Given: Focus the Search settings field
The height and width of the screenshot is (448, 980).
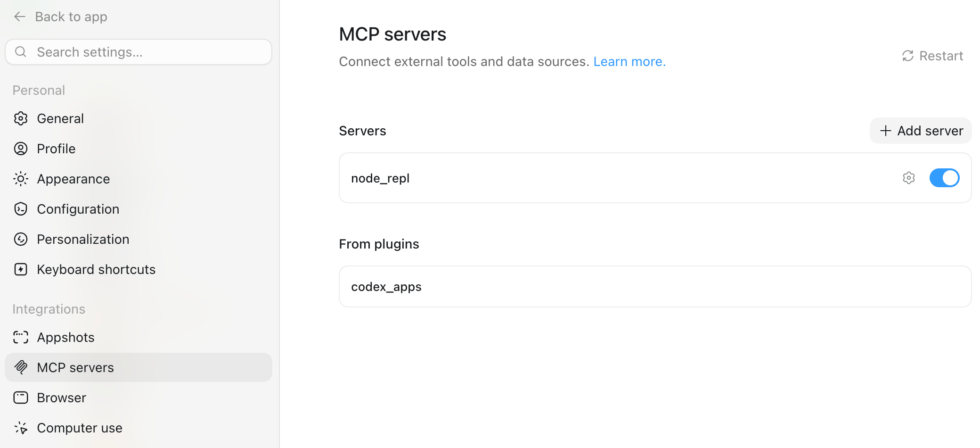Looking at the screenshot, I should click(x=139, y=52).
